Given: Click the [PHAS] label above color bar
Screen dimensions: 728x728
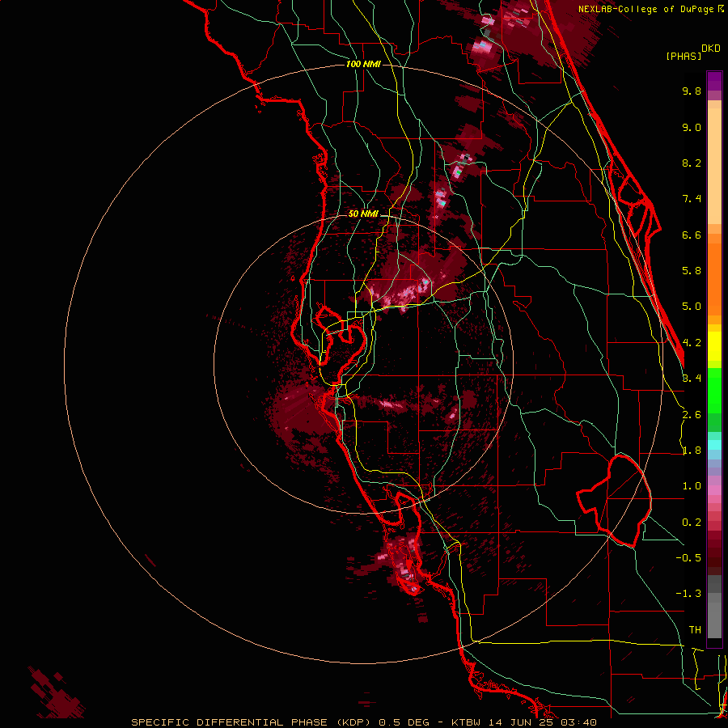Looking at the screenshot, I should pyautogui.click(x=684, y=56).
